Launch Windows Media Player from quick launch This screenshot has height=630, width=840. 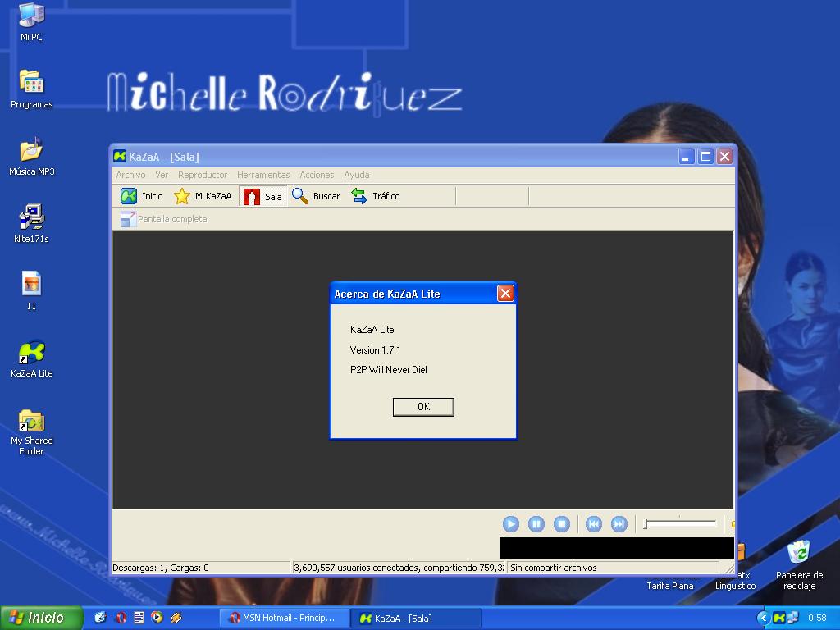(157, 618)
